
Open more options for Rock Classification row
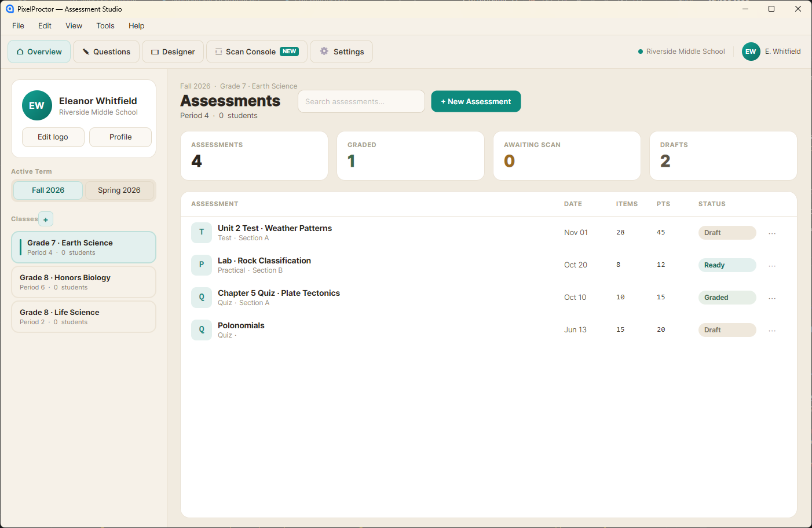click(x=772, y=266)
